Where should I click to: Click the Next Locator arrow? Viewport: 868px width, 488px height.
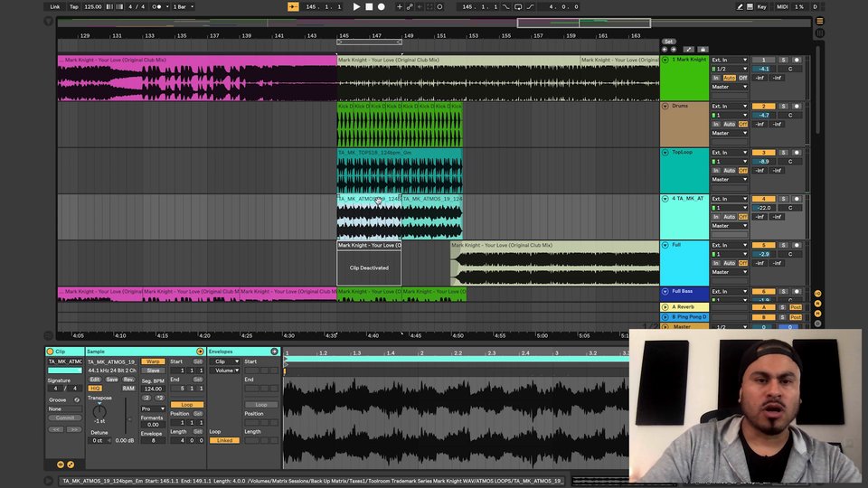tap(673, 49)
